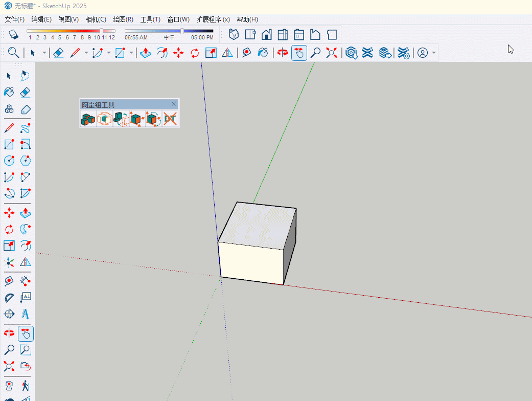532x401 pixels.
Task: Open the 扩展程序 (x) menu
Action: (x=213, y=19)
